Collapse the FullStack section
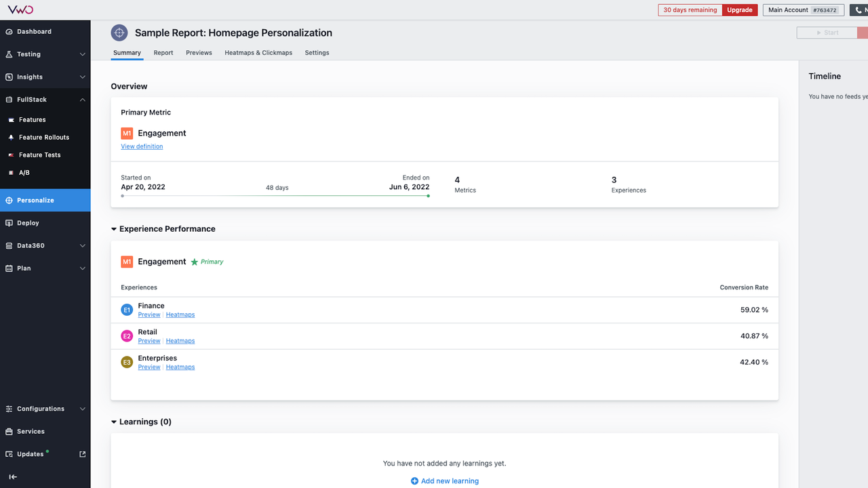Image resolution: width=868 pixels, height=488 pixels. [82, 100]
